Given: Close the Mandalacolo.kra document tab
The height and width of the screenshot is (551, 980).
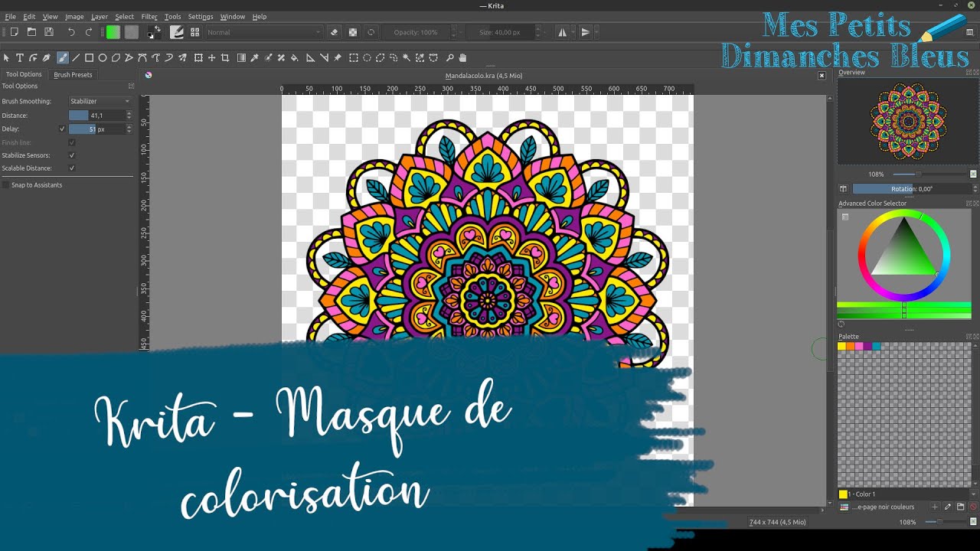Looking at the screenshot, I should 822,76.
